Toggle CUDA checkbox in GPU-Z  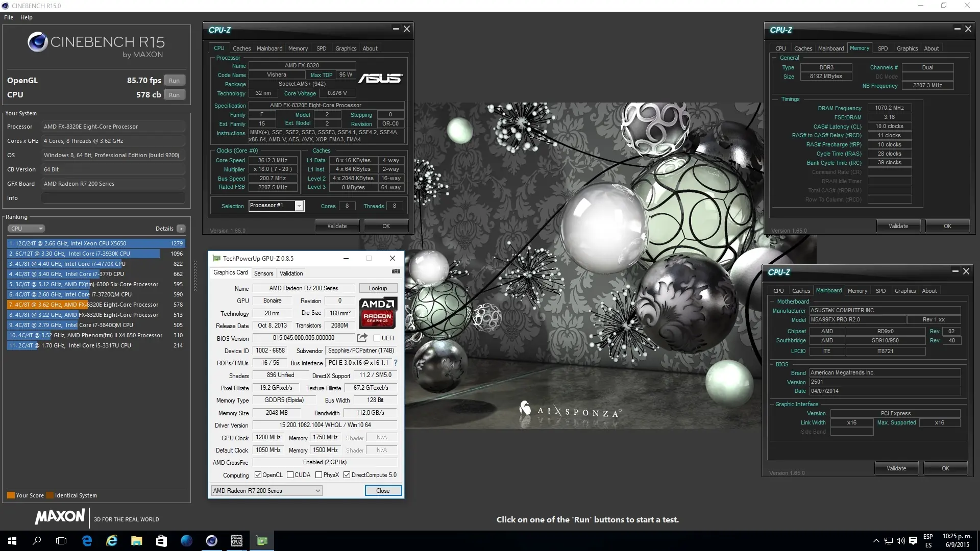[x=290, y=475]
